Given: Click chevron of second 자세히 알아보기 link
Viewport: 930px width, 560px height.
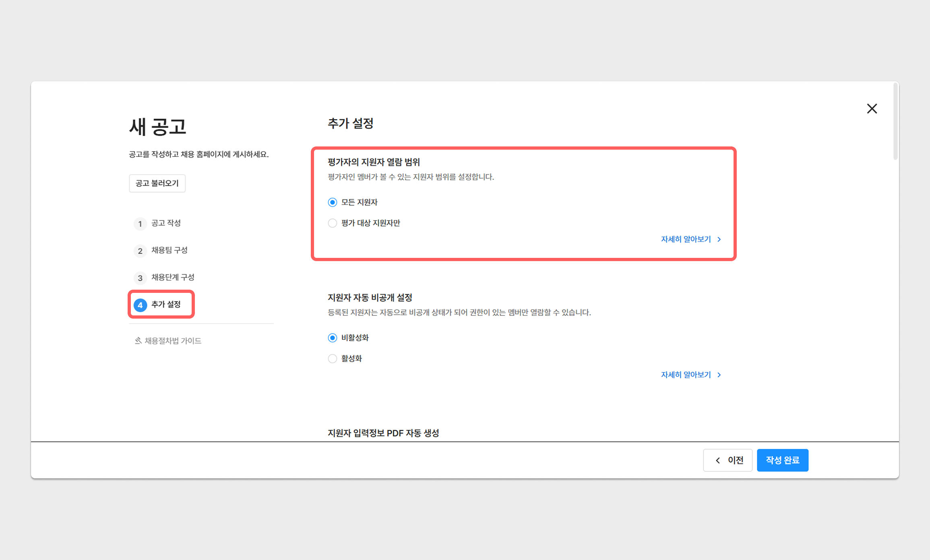Looking at the screenshot, I should pyautogui.click(x=719, y=375).
